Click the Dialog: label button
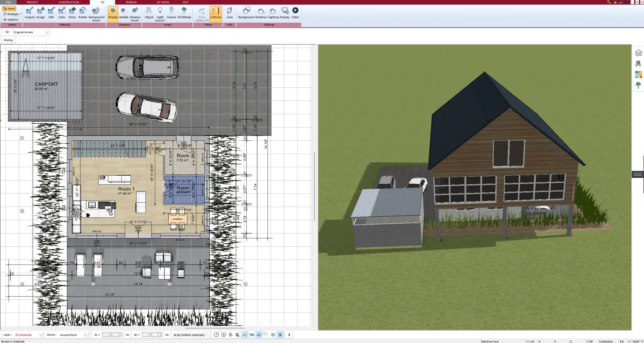 coord(8,40)
